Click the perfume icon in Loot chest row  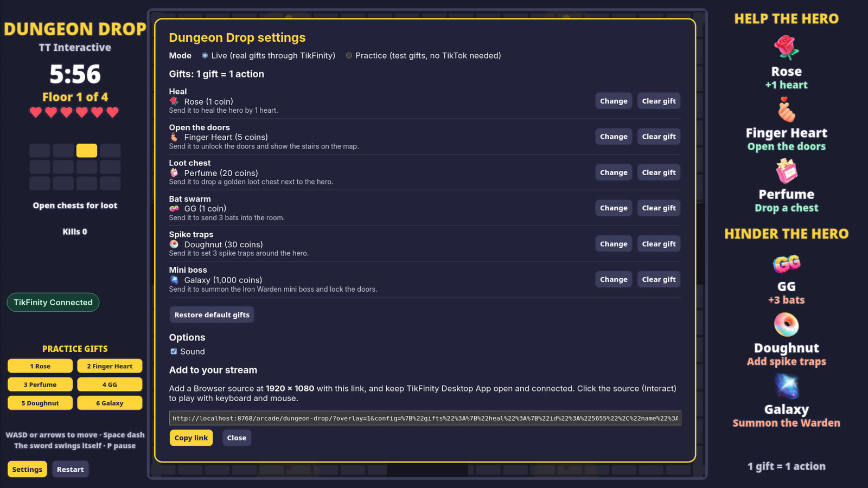[174, 173]
